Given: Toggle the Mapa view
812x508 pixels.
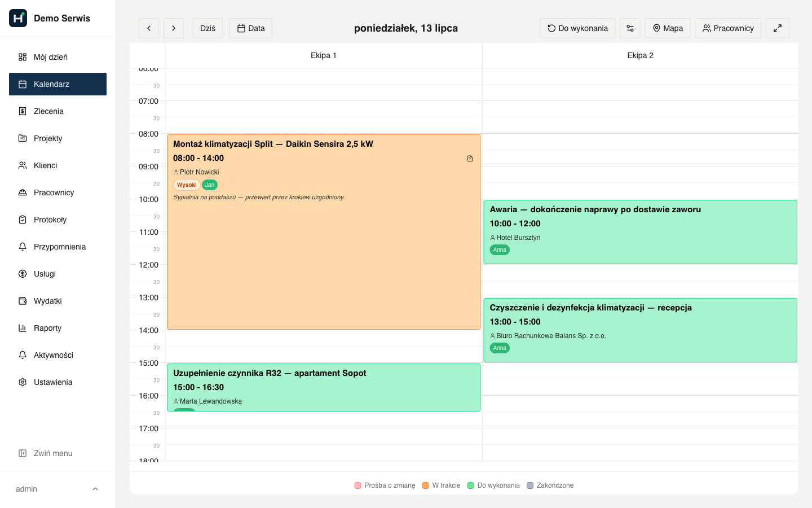Looking at the screenshot, I should [668, 28].
